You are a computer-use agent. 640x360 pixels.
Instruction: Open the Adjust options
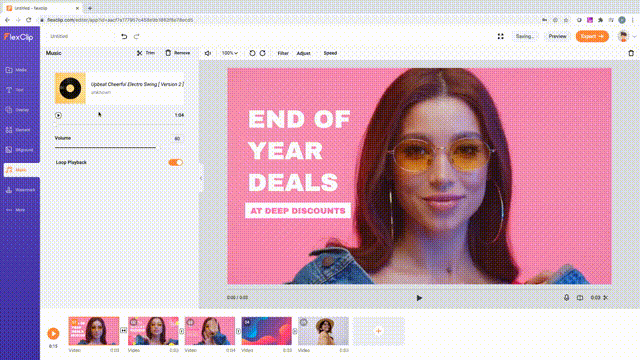303,53
